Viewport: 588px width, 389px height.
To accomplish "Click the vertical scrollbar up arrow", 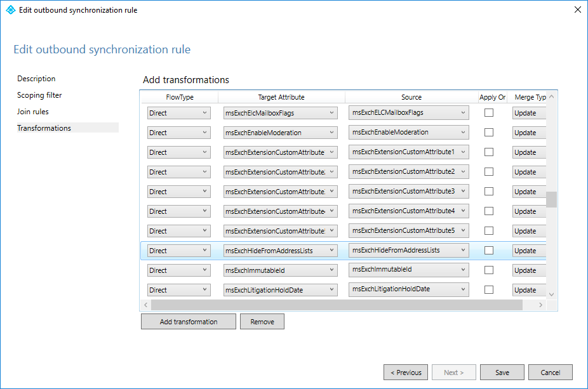I will coord(551,96).
